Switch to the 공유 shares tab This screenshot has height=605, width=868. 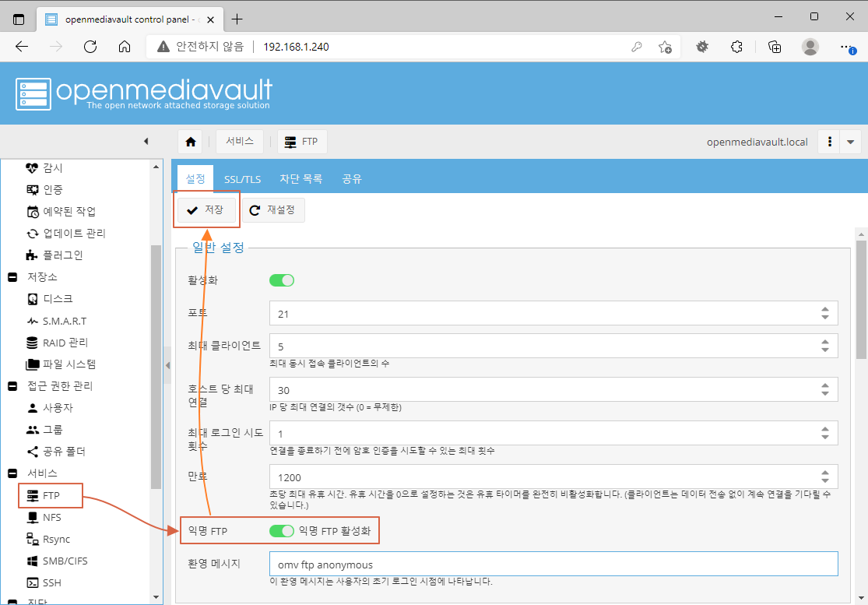(352, 179)
